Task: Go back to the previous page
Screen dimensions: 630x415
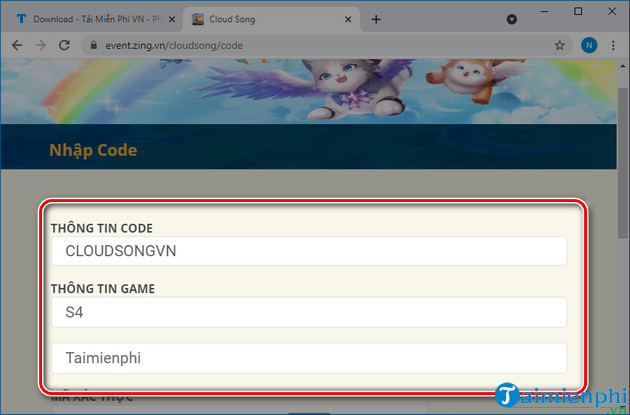Action: point(17,45)
